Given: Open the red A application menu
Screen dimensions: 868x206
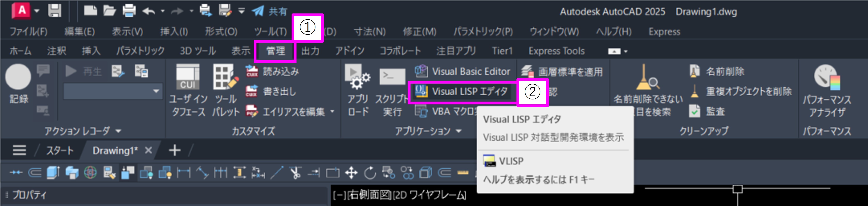Looking at the screenshot, I should pyautogui.click(x=22, y=10).
